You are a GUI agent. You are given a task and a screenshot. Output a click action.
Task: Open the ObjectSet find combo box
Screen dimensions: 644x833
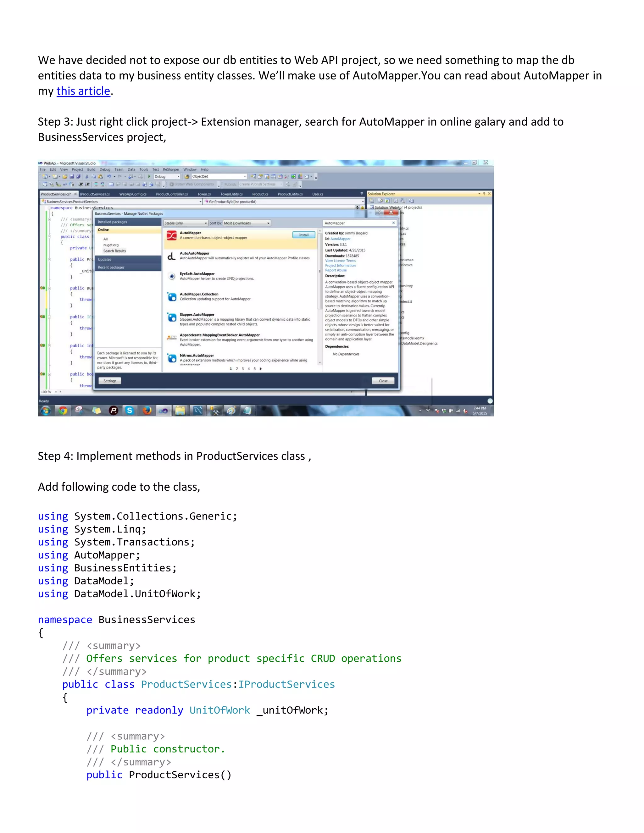coord(219,177)
